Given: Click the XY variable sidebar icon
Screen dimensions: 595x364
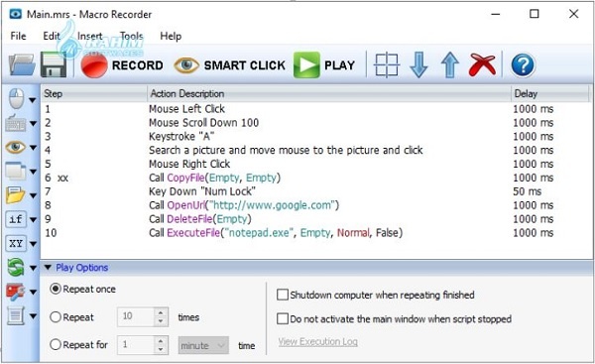Looking at the screenshot, I should tap(16, 243).
